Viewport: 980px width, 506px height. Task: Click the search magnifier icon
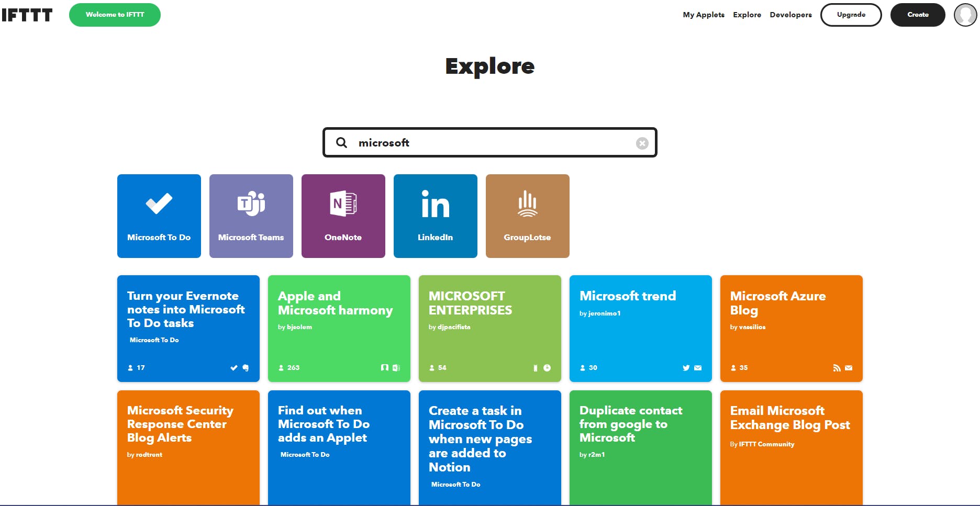(341, 143)
